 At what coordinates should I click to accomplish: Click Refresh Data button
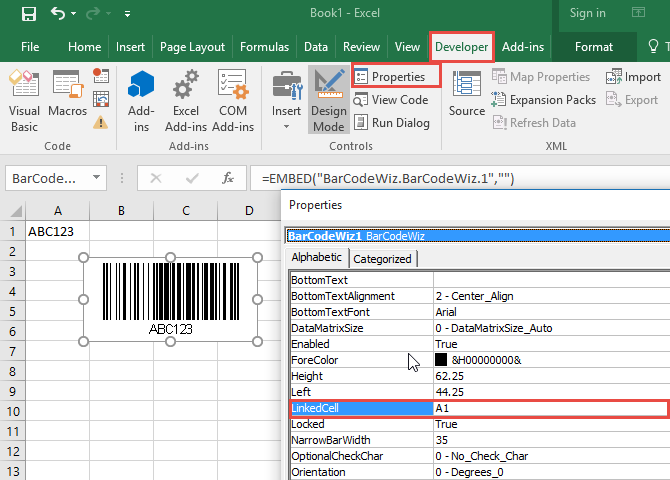[x=534, y=123]
